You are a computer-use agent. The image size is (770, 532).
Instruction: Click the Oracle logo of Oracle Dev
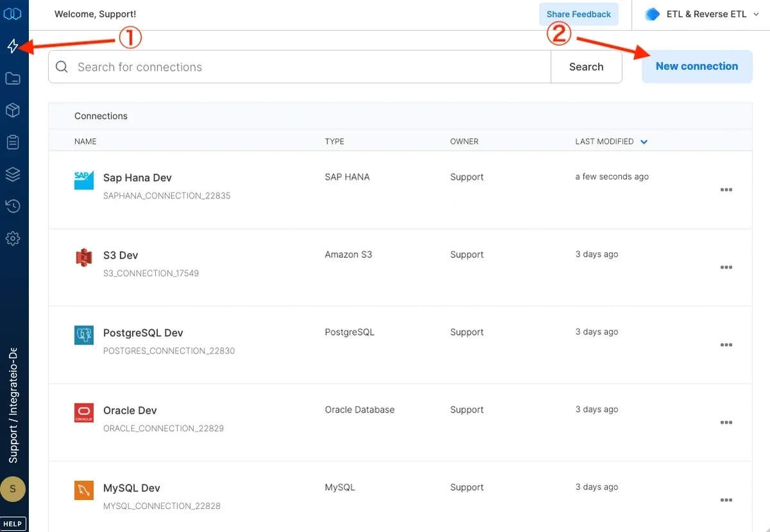(x=84, y=413)
